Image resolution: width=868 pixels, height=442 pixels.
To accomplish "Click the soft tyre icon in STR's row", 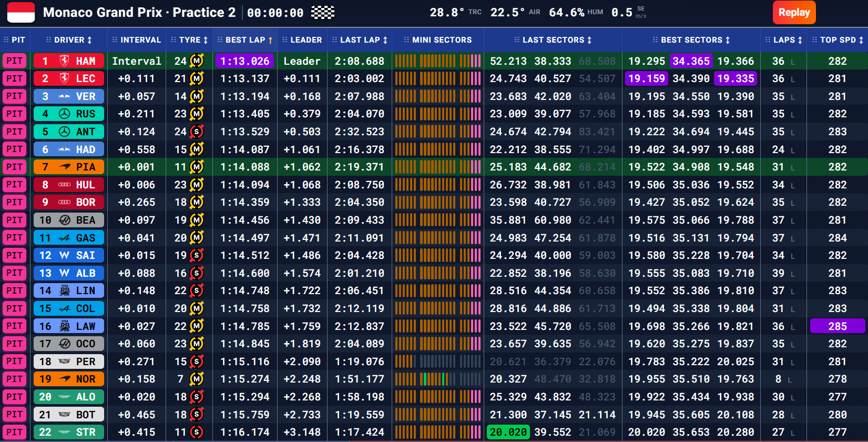I will click(197, 432).
